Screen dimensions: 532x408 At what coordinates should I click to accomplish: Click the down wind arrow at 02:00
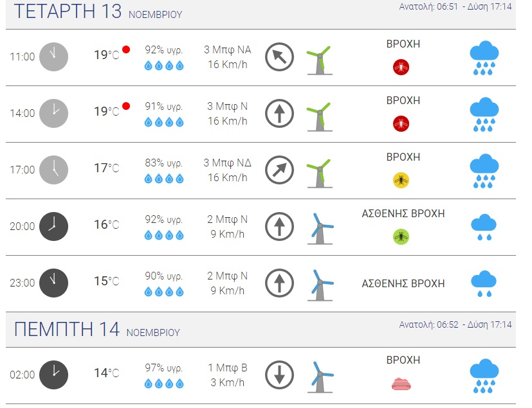click(x=279, y=375)
